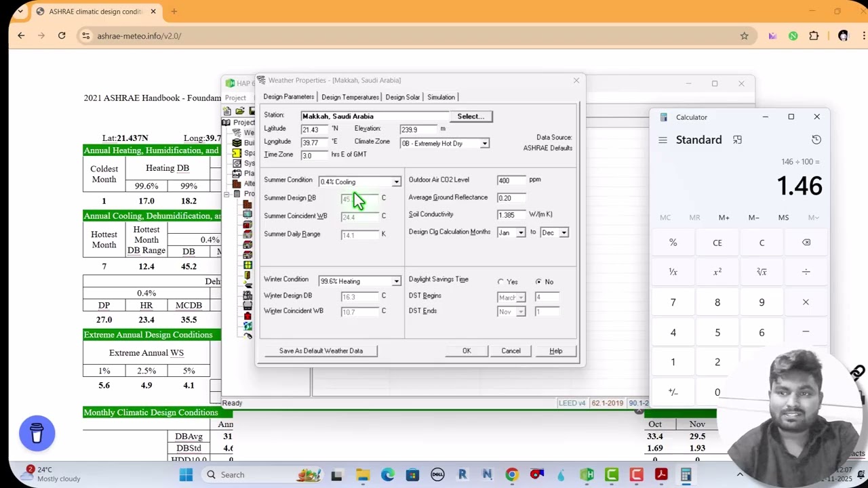Image resolution: width=868 pixels, height=488 pixels.
Task: Click the Outdoor Air CO2 Level field
Action: point(511,180)
